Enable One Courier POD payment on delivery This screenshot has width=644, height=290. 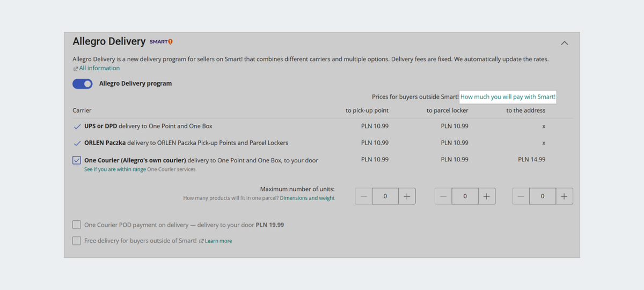coord(77,225)
